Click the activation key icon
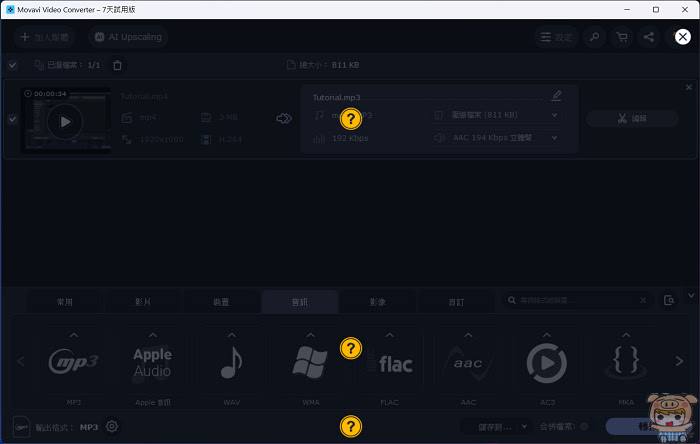This screenshot has width=700, height=444. 594,37
